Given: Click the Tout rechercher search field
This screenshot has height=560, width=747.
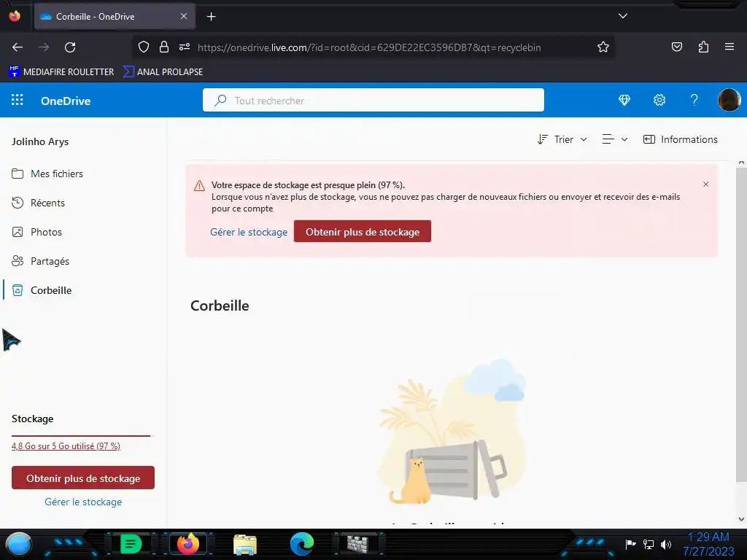Looking at the screenshot, I should (373, 100).
